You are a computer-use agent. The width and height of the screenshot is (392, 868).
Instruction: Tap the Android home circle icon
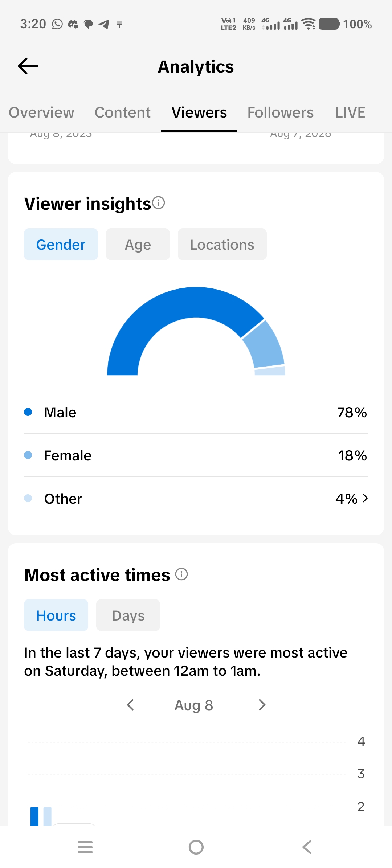coord(196,847)
